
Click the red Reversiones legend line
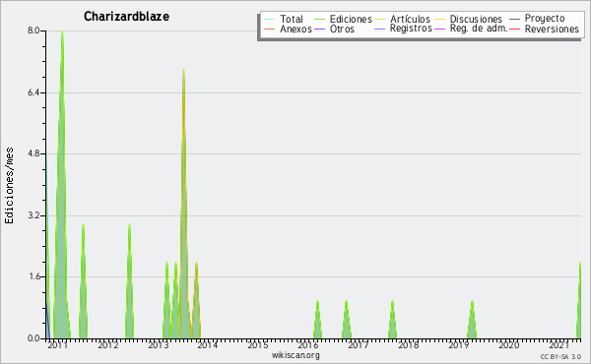point(514,29)
